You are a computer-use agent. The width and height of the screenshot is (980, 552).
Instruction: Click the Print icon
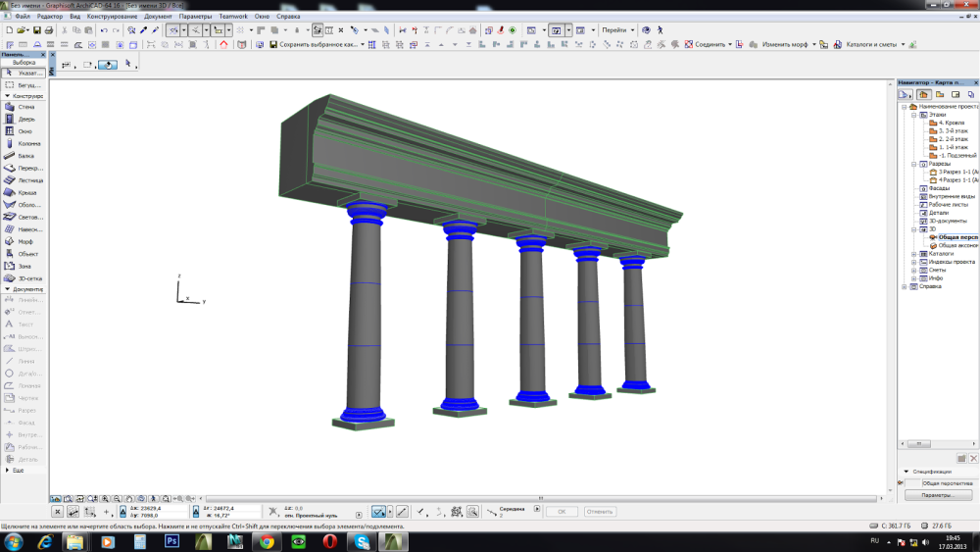[49, 30]
